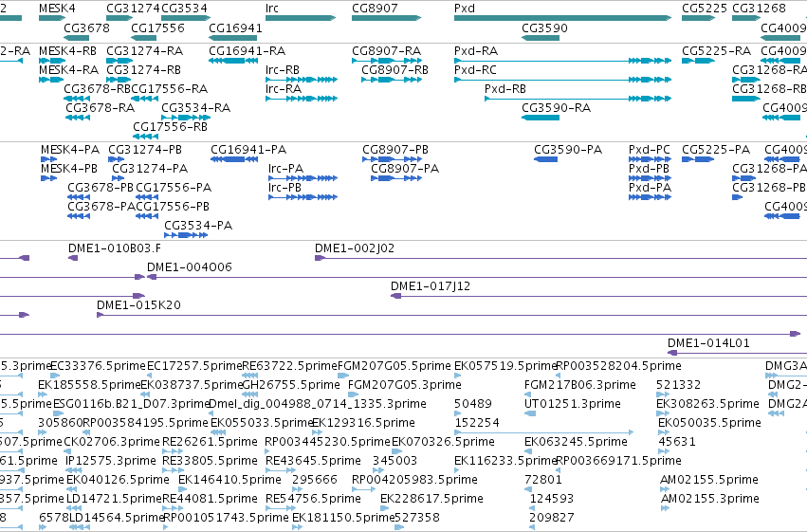Click transcript CG3534-RA label
This screenshot has width=807, height=532.
click(x=195, y=108)
